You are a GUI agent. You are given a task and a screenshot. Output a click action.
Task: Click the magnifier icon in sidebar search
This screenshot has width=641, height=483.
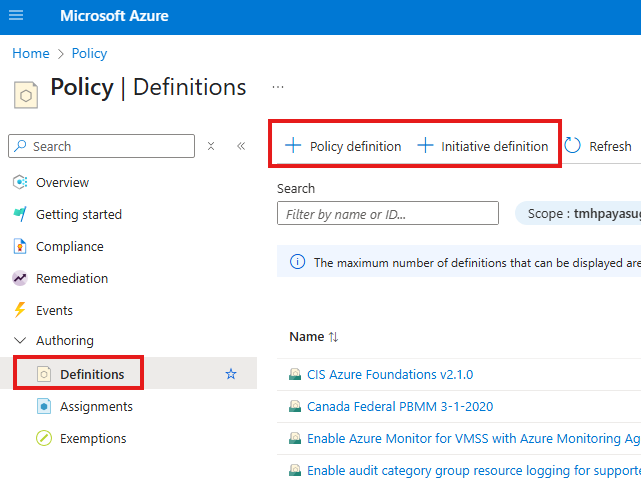(x=20, y=145)
